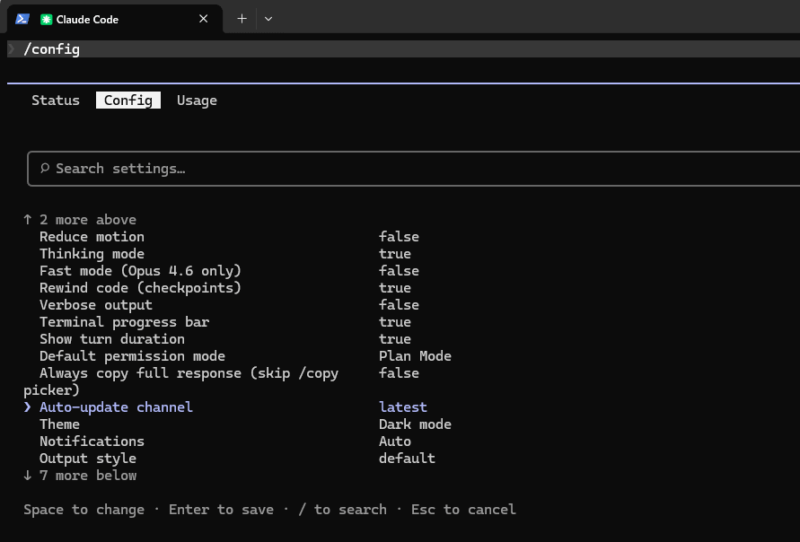This screenshot has height=542, width=800.
Task: Open a new terminal tab
Action: pyautogui.click(x=241, y=19)
